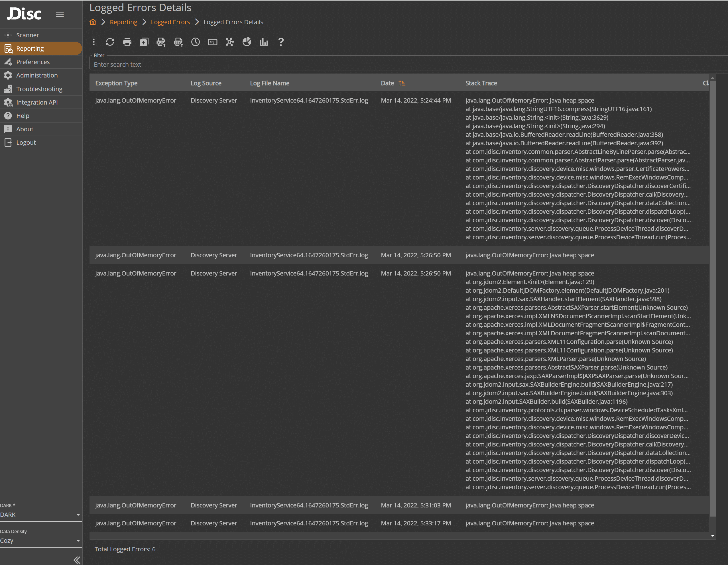Screen dimensions: 728x565
Task: Open report help via question mark icon
Action: click(x=281, y=42)
